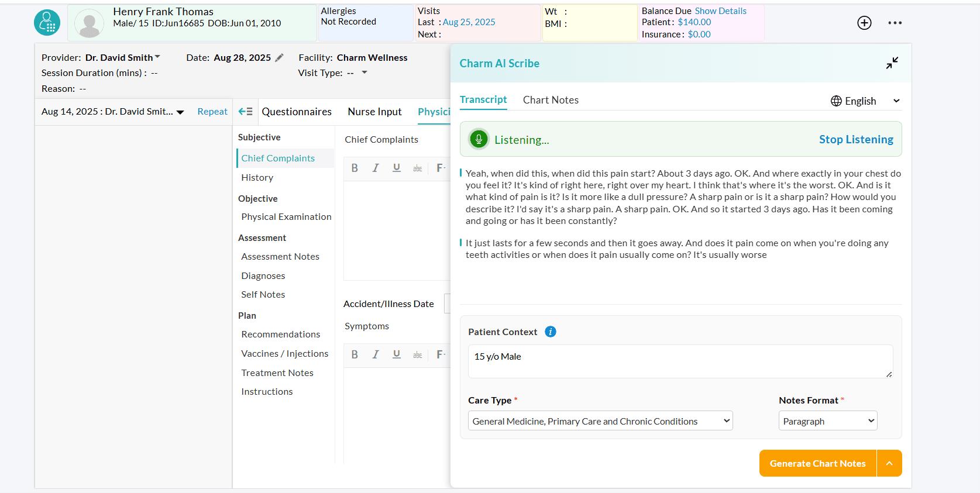Open the Care Type select box
Viewport: 980px width, 493px height.
600,421
